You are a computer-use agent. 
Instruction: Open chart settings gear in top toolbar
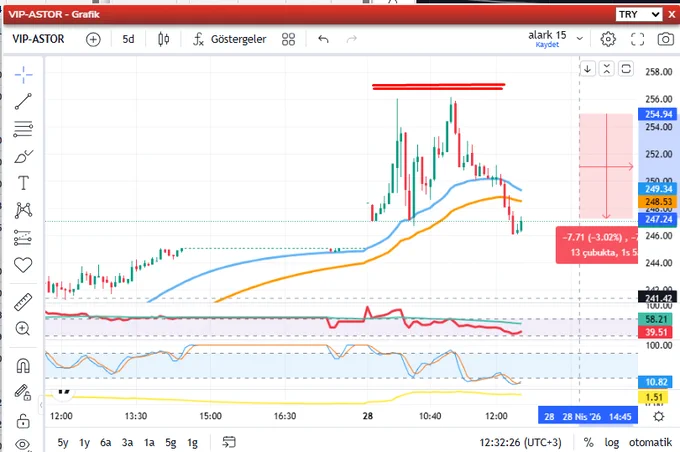(608, 39)
